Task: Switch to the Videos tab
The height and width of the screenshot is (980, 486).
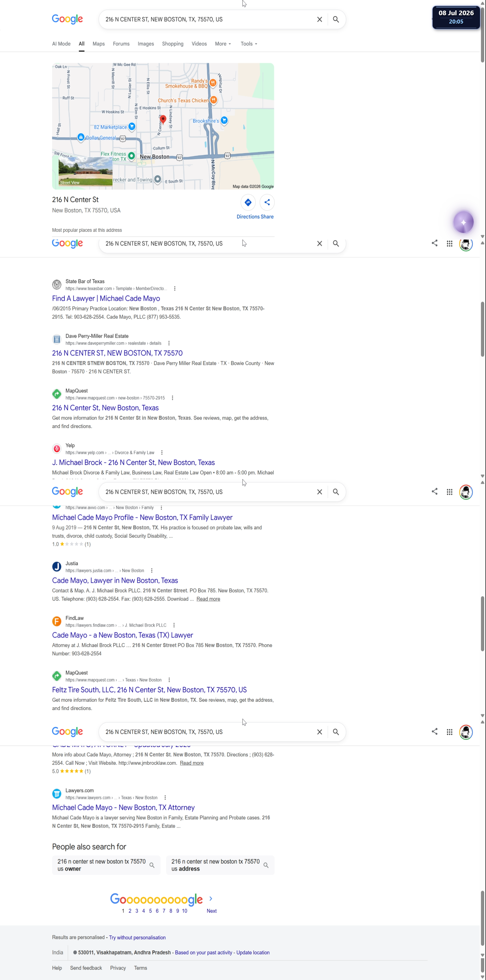Action: point(199,44)
